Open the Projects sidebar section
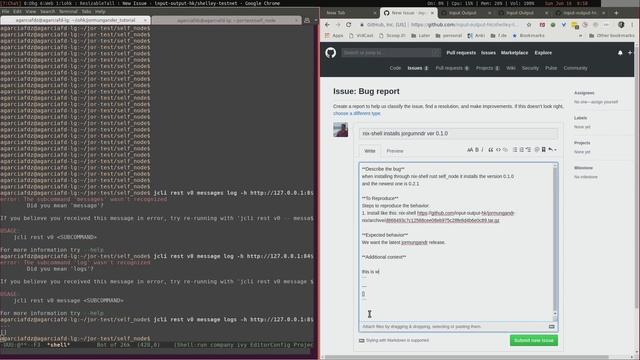The image size is (640, 360). point(582,143)
